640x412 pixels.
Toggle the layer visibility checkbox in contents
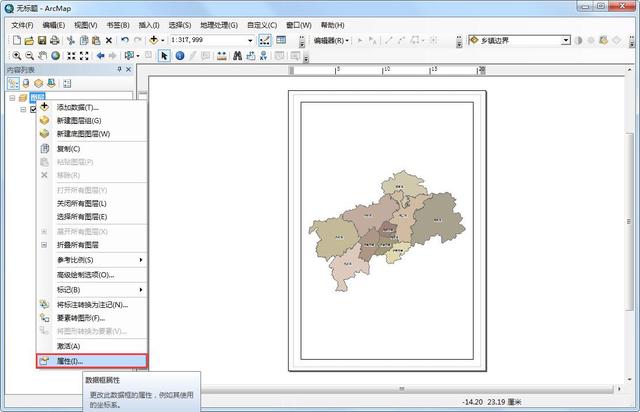coord(33,109)
